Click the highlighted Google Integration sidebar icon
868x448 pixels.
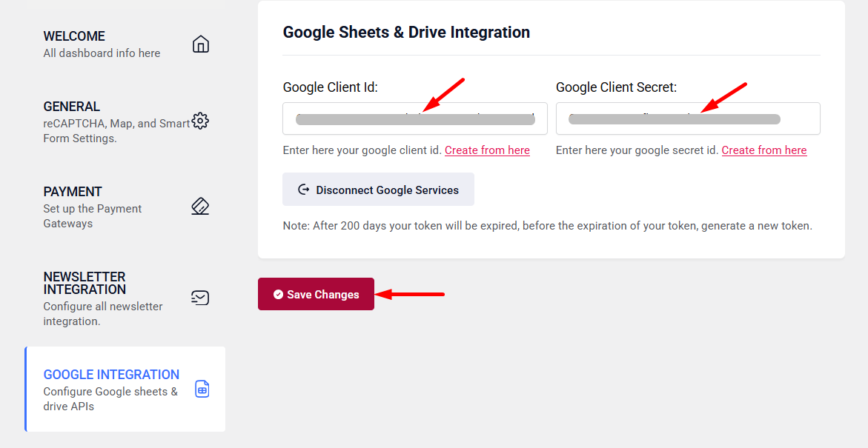coord(202,389)
